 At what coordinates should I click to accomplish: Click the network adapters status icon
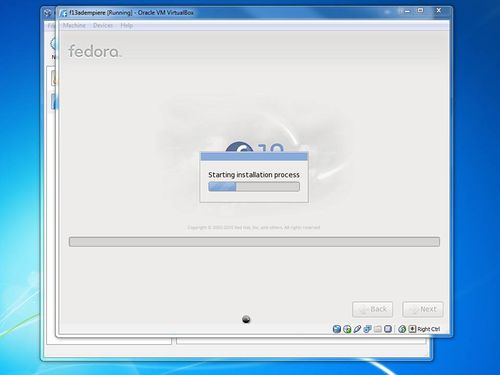coord(367,329)
